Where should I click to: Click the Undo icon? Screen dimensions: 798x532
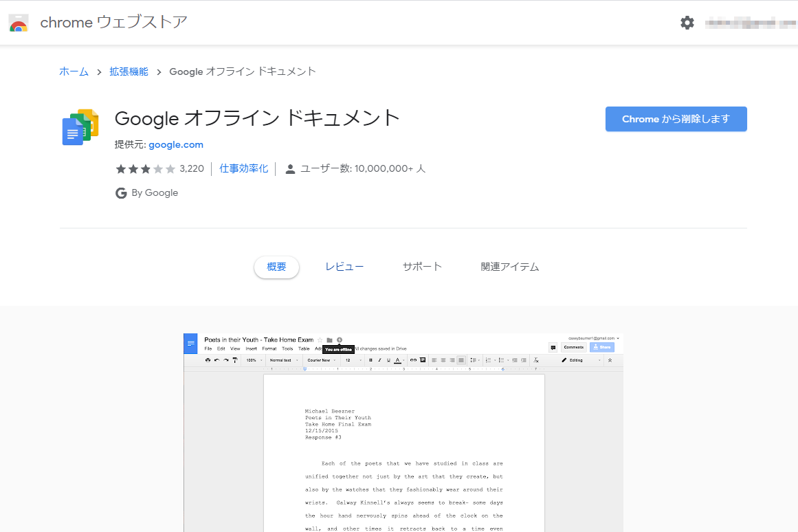point(216,361)
